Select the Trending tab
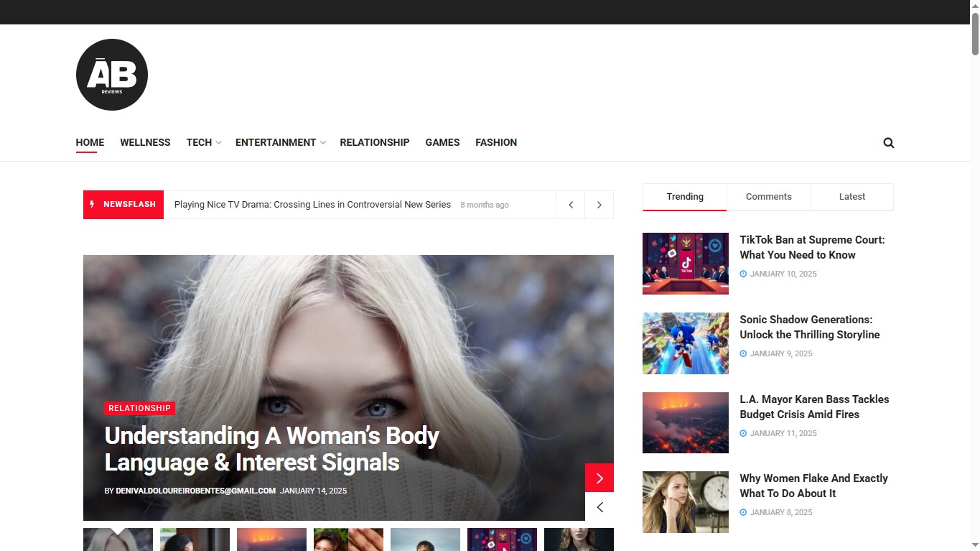This screenshot has width=980, height=551. click(685, 197)
